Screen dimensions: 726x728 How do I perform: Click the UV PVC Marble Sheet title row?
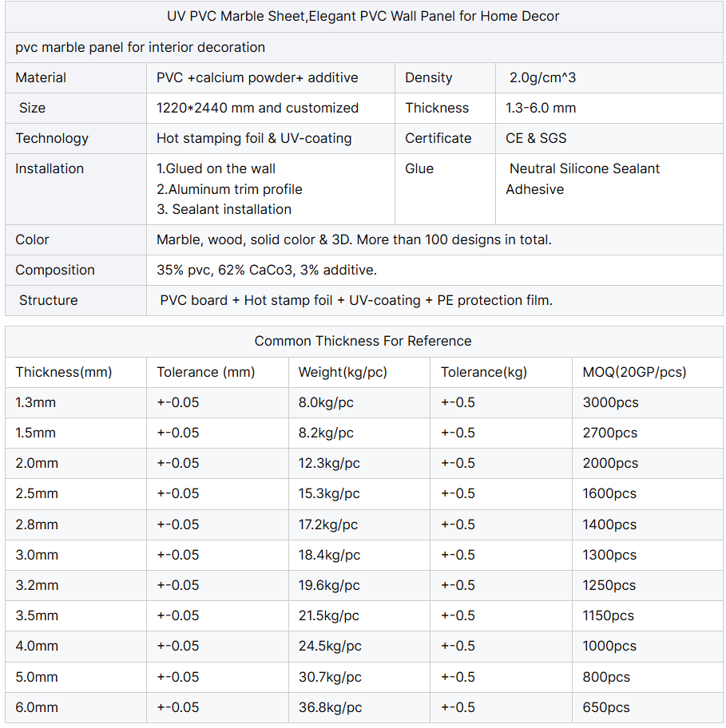click(363, 16)
